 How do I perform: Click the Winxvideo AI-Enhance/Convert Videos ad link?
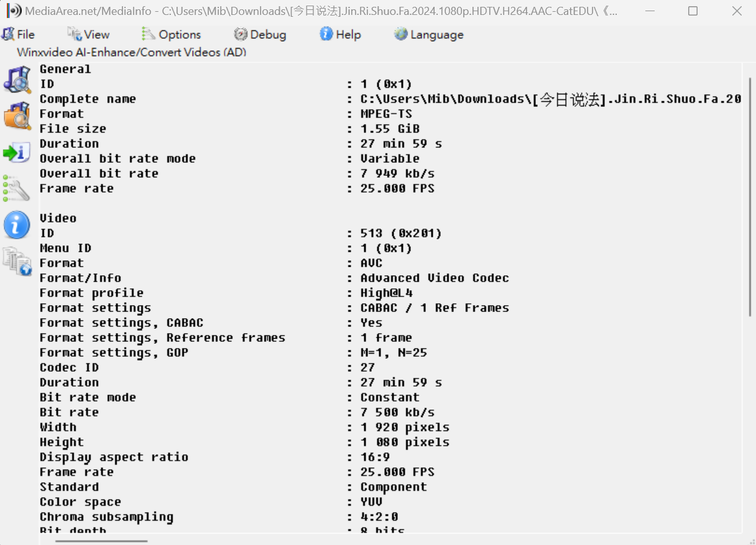[132, 52]
